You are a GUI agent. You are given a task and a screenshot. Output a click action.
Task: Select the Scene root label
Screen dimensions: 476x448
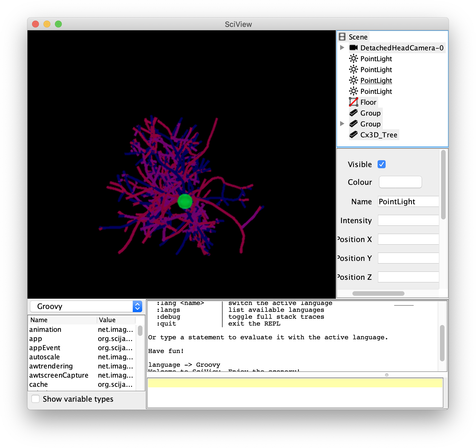point(358,37)
